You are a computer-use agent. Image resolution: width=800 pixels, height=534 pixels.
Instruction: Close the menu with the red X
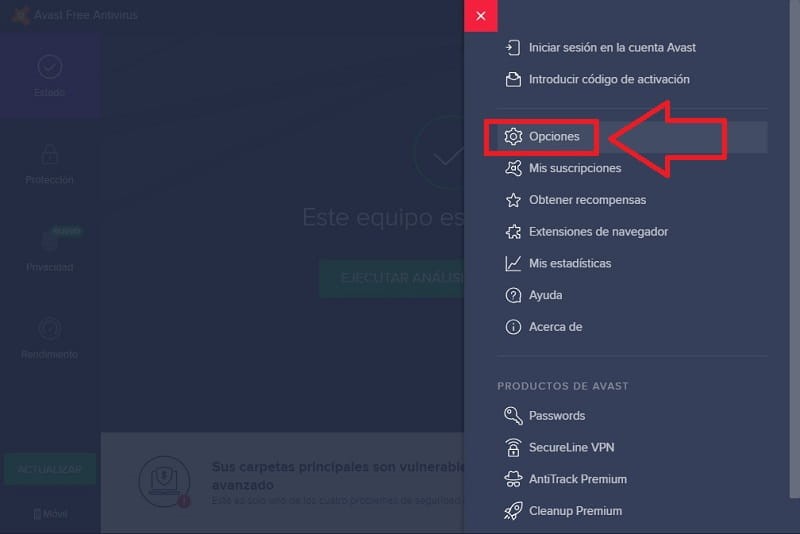[x=481, y=16]
